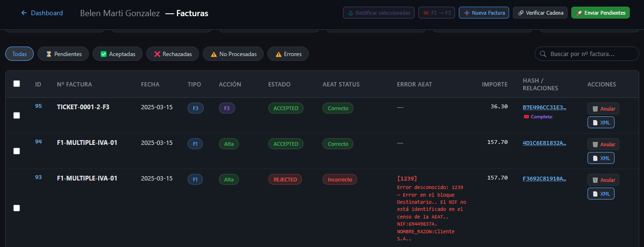Select the checkbox for invoice ID 94
Viewport: 644px width, 247px height.
[x=17, y=151]
